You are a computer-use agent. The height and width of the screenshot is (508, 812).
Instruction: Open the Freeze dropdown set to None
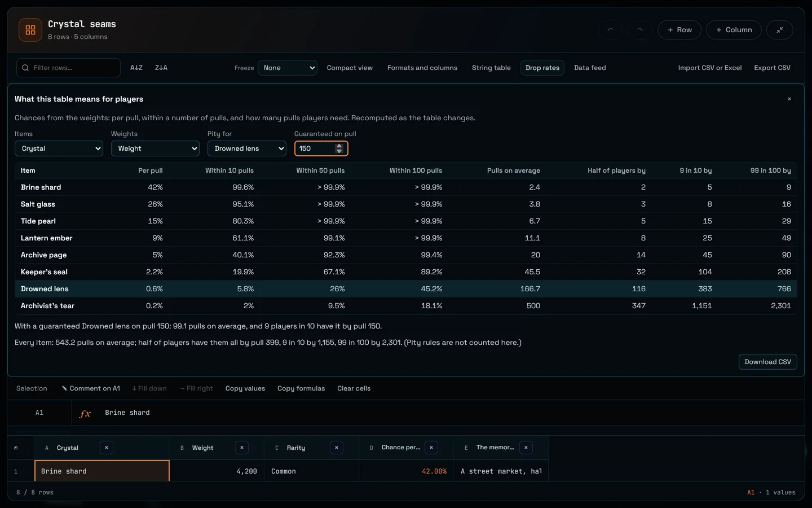coord(288,68)
